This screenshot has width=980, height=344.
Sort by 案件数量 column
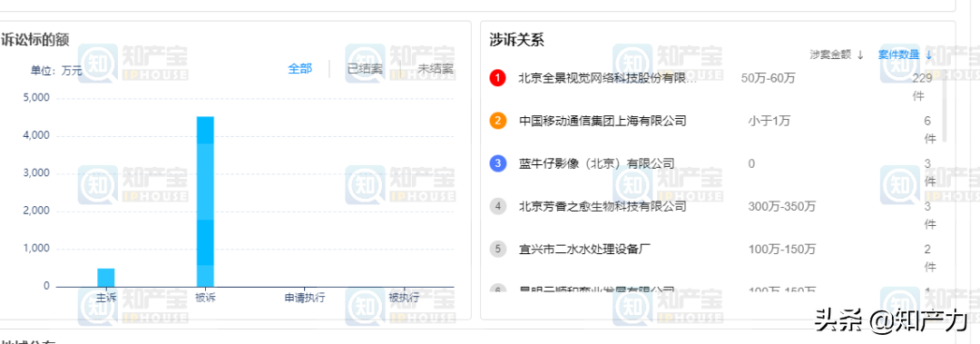pyautogui.click(x=905, y=54)
